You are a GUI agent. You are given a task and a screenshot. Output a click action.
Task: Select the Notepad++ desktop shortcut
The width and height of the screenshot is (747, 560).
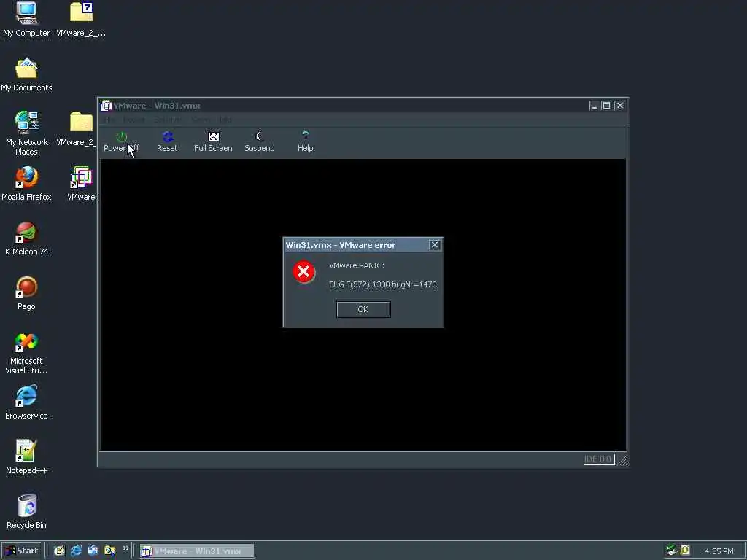click(x=26, y=457)
